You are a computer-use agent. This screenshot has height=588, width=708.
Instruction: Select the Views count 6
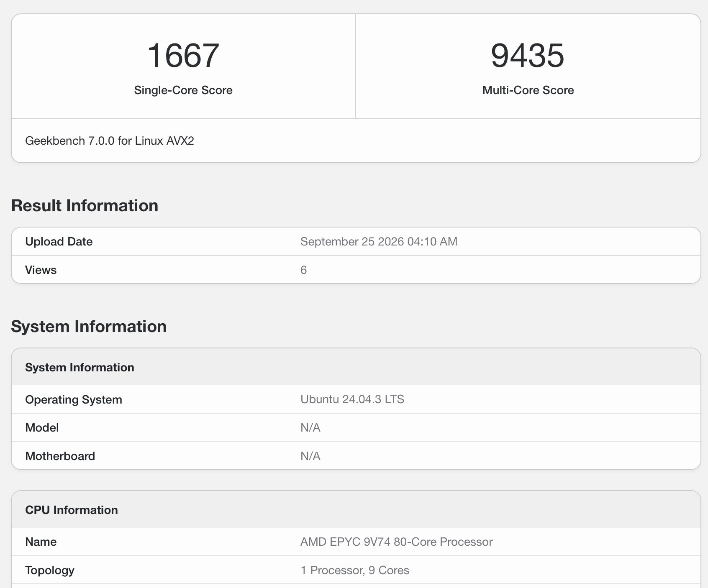coord(304,270)
